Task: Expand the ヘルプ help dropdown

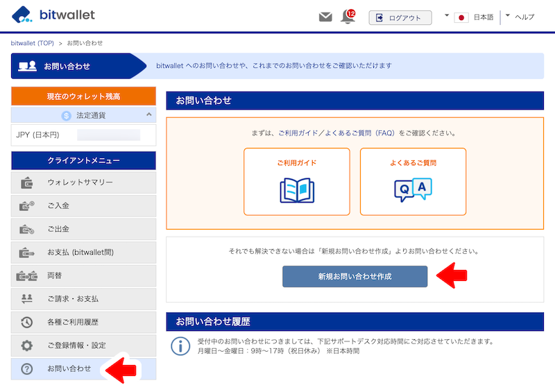Action: (x=520, y=17)
